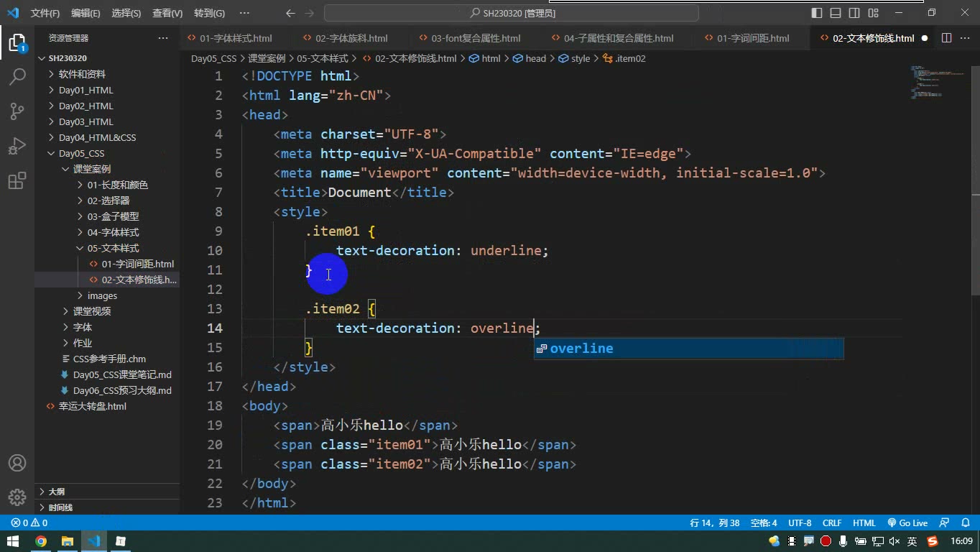Expand the 时间线 timeline section
This screenshot has width=980, height=552.
point(107,507)
